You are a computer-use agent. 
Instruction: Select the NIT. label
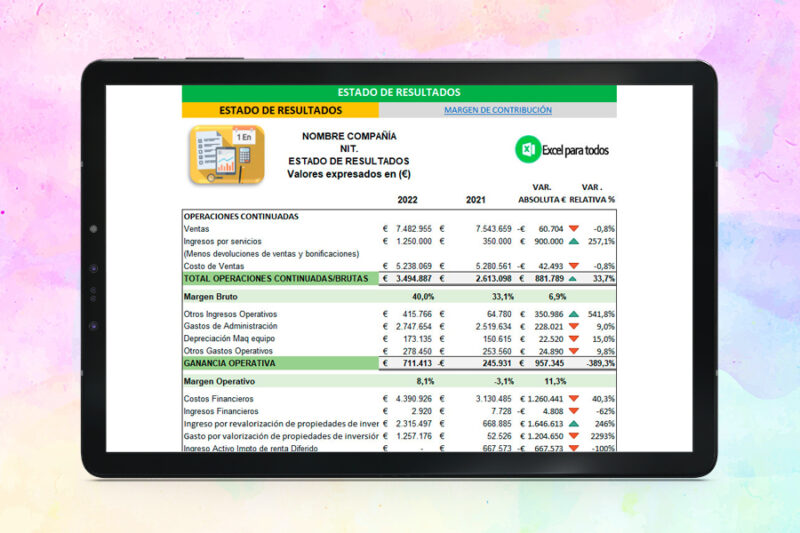(x=349, y=149)
